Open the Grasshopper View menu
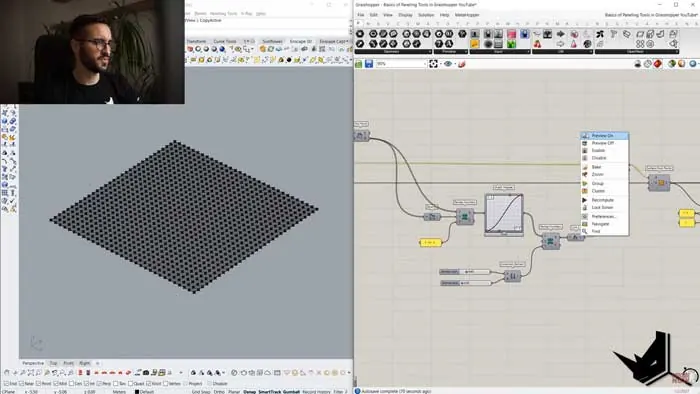This screenshot has height=394, width=700. [x=388, y=15]
